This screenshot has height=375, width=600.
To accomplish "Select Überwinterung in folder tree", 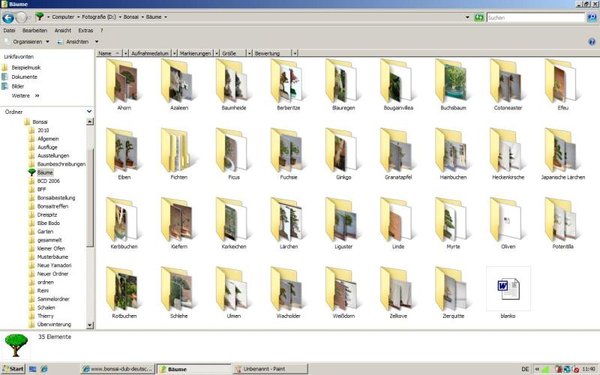I will point(54,324).
